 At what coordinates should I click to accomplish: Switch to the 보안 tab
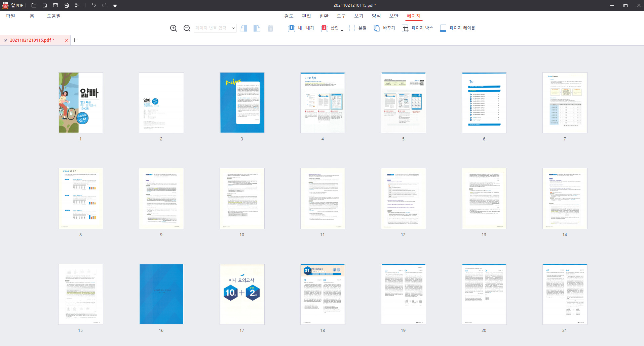pyautogui.click(x=394, y=16)
